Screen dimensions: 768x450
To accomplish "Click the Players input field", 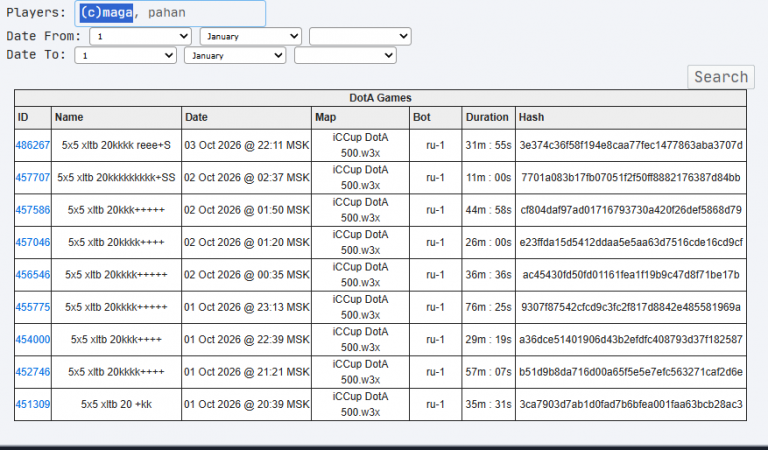I will pyautogui.click(x=170, y=13).
